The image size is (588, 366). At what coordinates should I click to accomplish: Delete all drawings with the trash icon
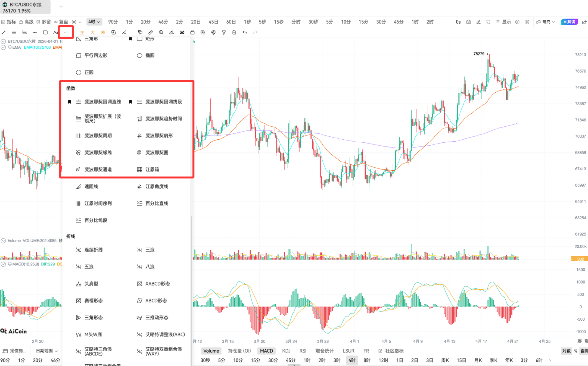(234, 32)
